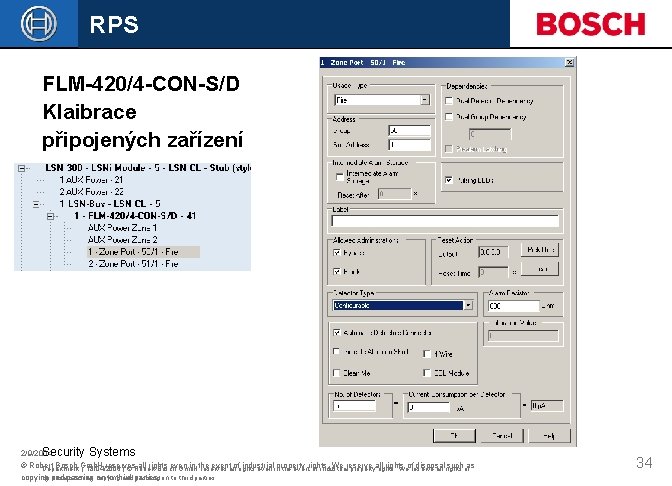Click the Sub Address input field
The image size is (672, 486).
tap(409, 145)
